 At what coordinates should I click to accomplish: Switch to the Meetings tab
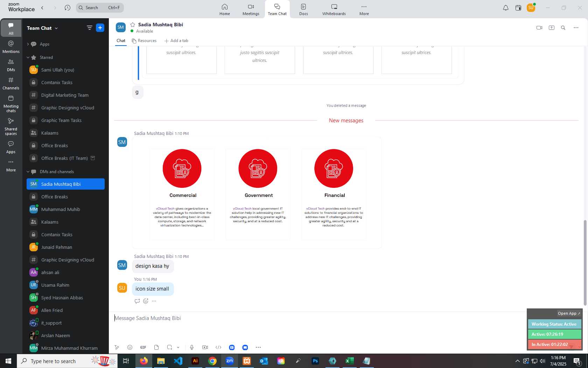click(251, 9)
